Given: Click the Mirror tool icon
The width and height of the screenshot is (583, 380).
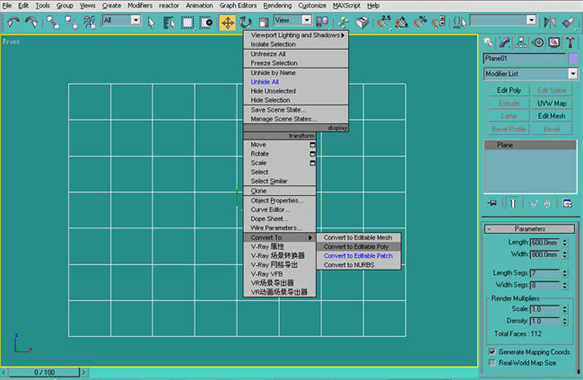Looking at the screenshot, I should click(550, 22).
